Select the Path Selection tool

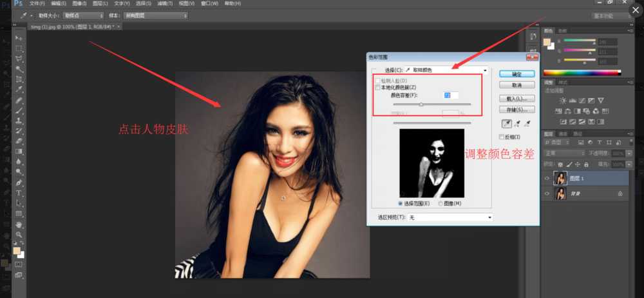tap(19, 203)
